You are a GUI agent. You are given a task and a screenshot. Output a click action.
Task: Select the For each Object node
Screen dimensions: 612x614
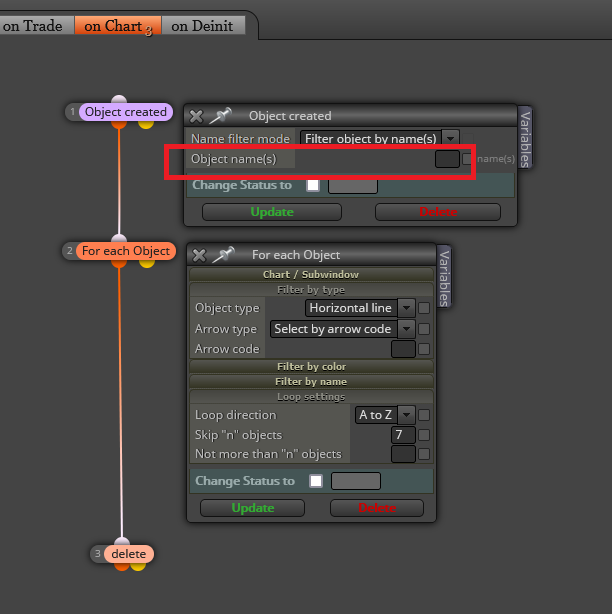(126, 251)
